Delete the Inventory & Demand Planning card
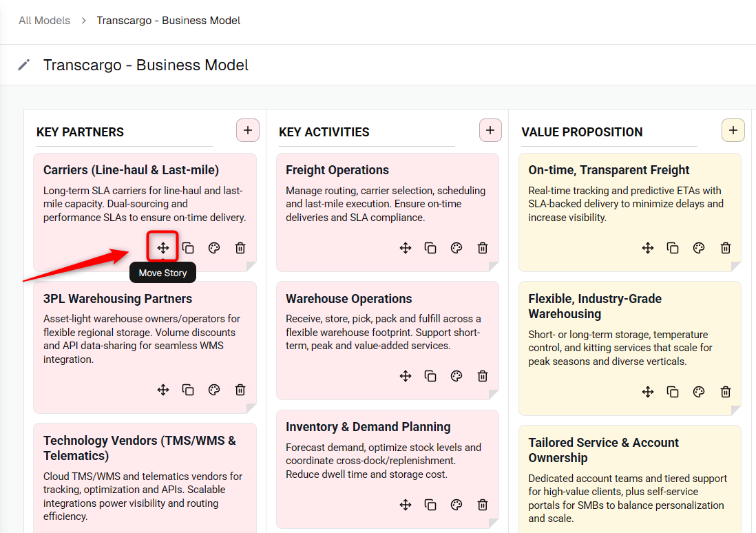The image size is (756, 533). (483, 505)
